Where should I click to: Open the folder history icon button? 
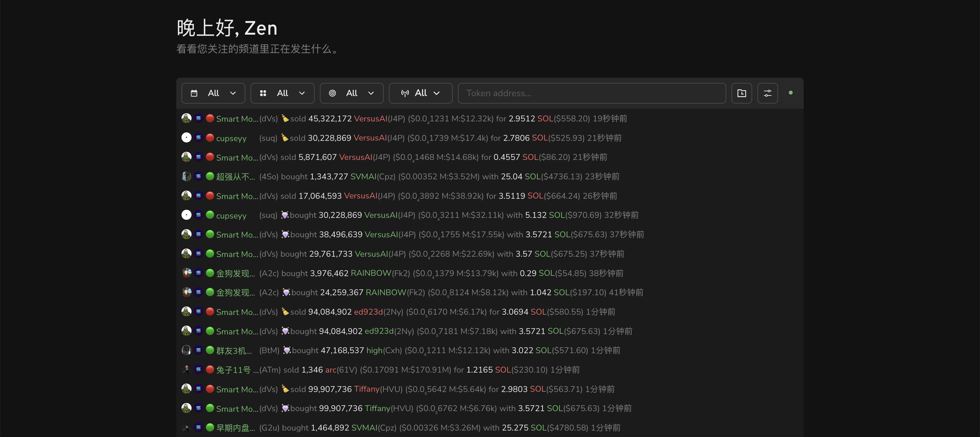pos(741,93)
